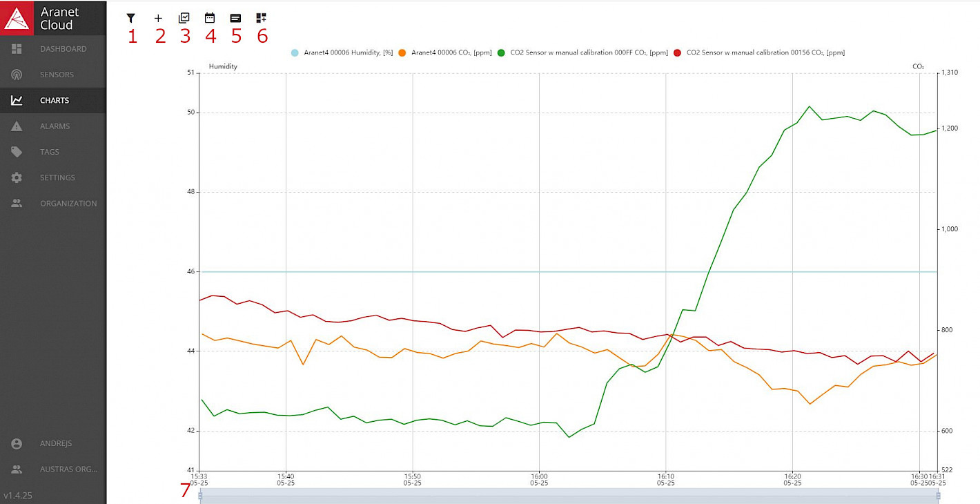Hide CO2 Sensor 000FF series via legend
This screenshot has width=980, height=504.
click(583, 52)
